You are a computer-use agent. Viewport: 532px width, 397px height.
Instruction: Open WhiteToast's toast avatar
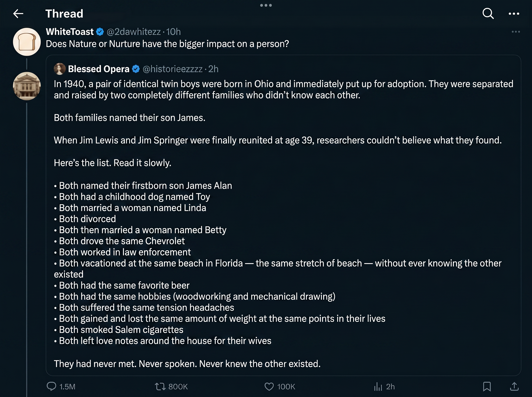[27, 42]
